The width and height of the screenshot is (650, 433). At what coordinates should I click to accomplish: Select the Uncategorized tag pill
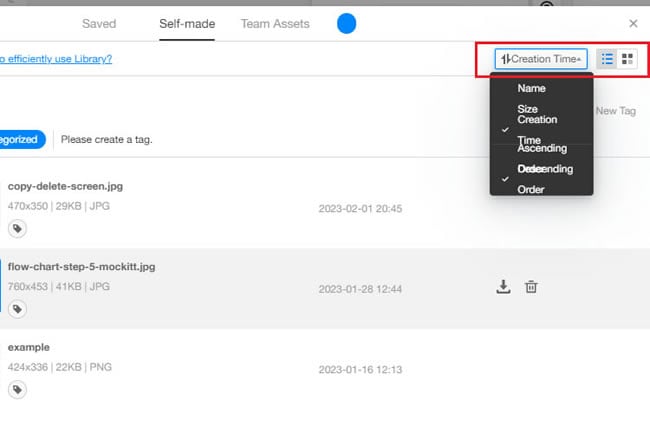pos(22,139)
